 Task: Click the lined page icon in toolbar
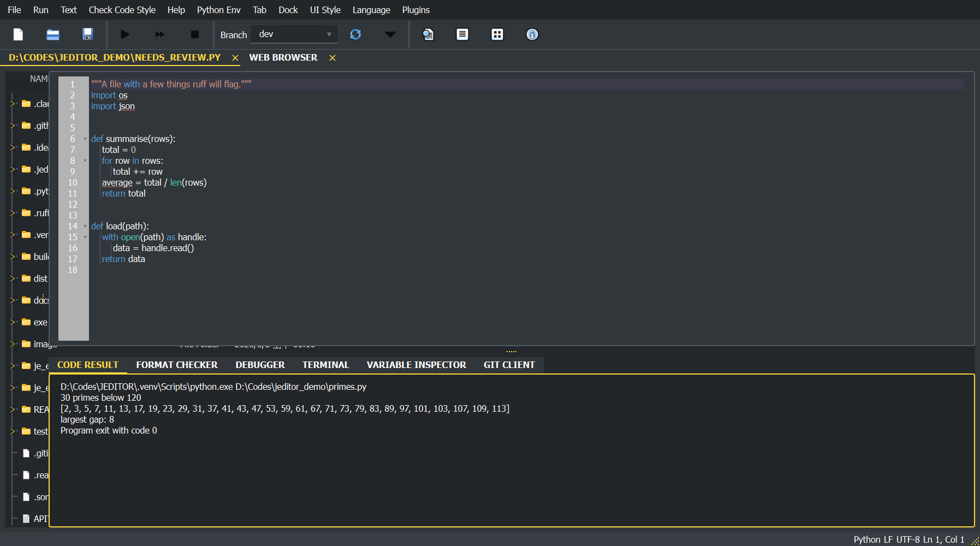[462, 34]
